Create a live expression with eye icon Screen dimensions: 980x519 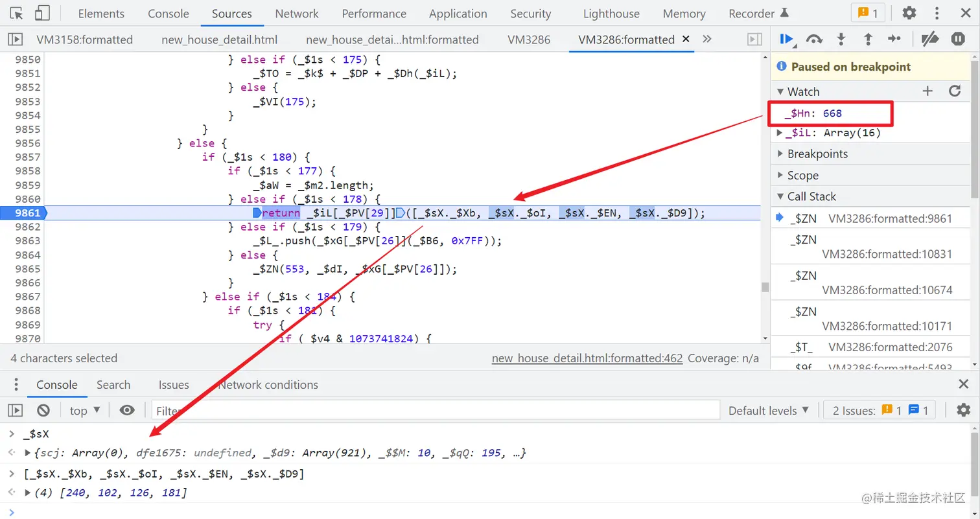pos(127,410)
